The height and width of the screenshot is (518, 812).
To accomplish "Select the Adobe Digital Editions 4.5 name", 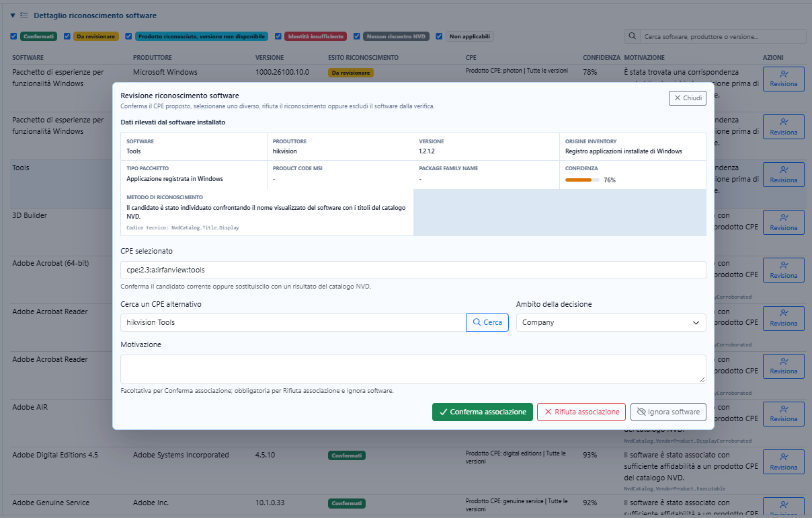I will [55, 455].
